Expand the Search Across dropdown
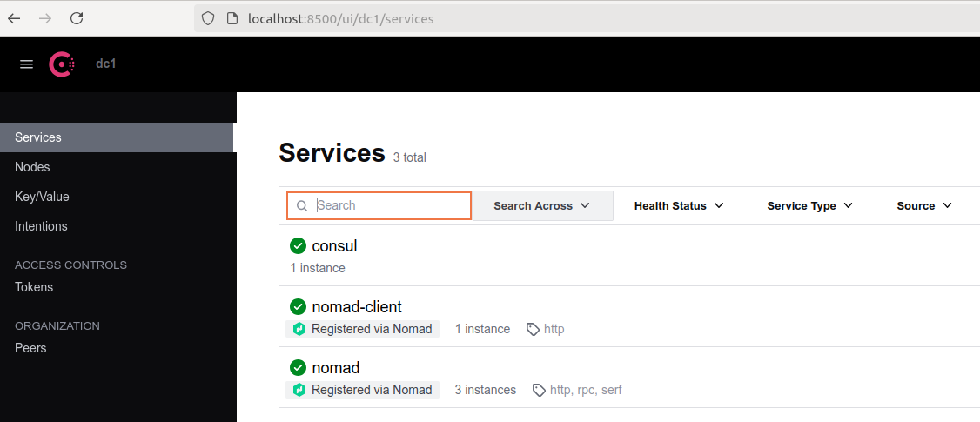The height and width of the screenshot is (422, 980). click(542, 205)
